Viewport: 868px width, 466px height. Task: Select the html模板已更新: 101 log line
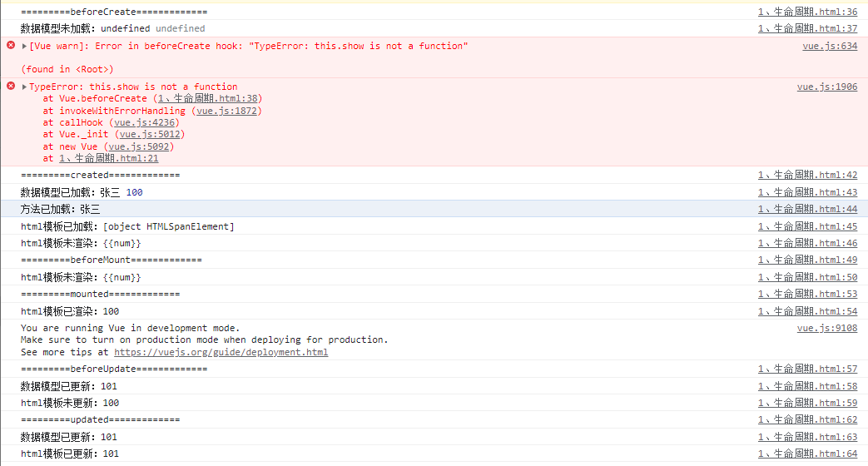tap(70, 454)
